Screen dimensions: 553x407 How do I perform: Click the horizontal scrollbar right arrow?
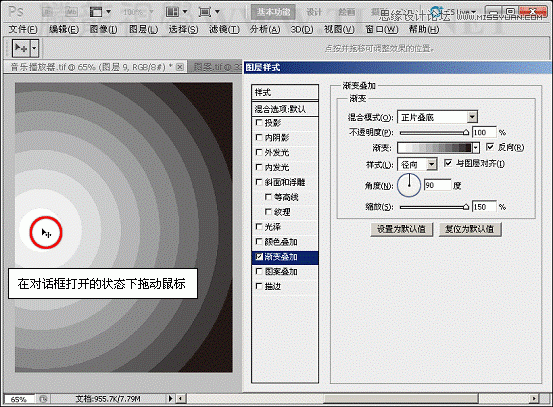pos(534,399)
